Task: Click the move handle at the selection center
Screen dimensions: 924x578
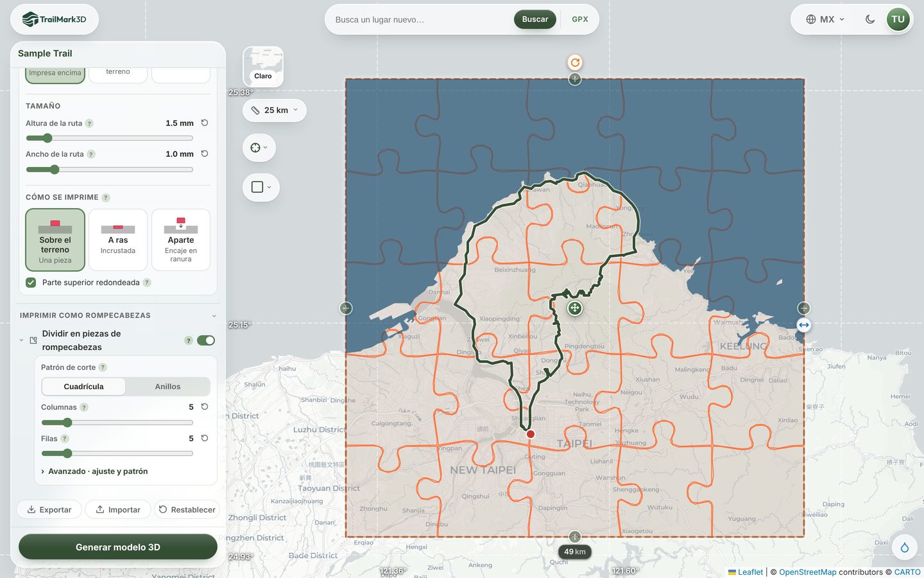Action: 575,308
